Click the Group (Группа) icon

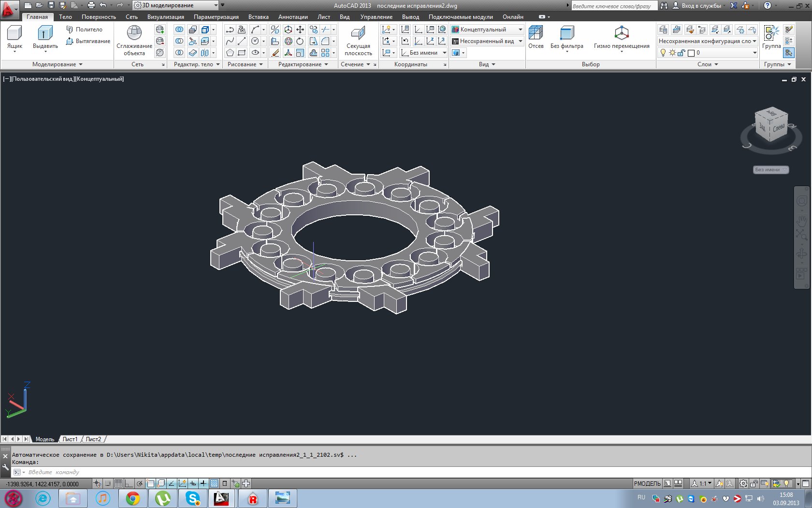(x=771, y=34)
